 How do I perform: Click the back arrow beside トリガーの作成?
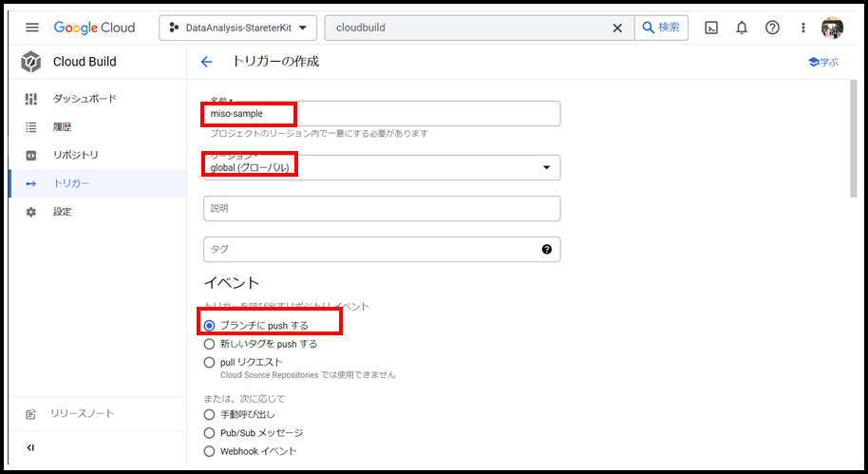(x=207, y=62)
